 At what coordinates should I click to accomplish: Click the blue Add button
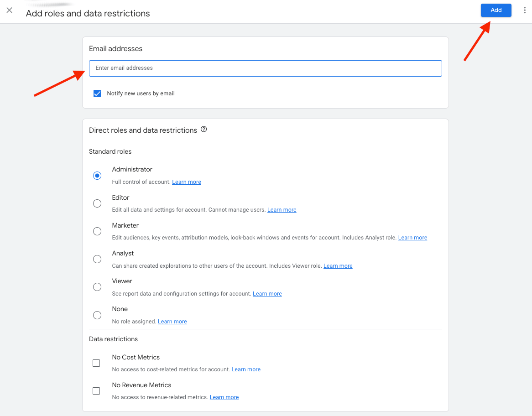click(495, 10)
